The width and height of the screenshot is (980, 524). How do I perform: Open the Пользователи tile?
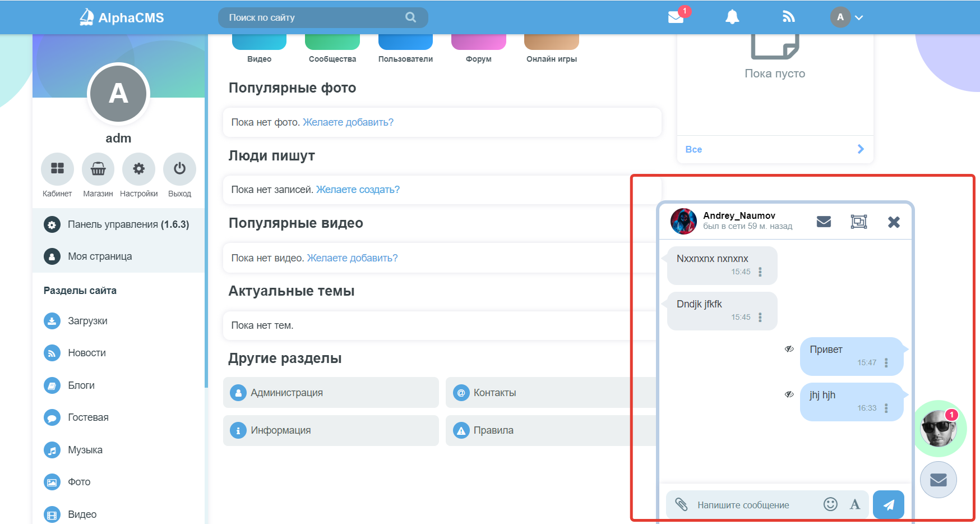point(405,49)
